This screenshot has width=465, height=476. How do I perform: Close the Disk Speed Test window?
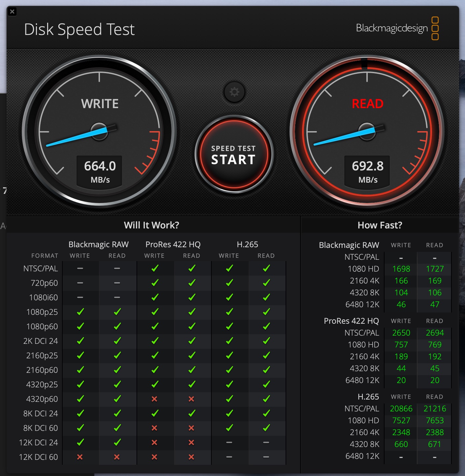pyautogui.click(x=12, y=12)
